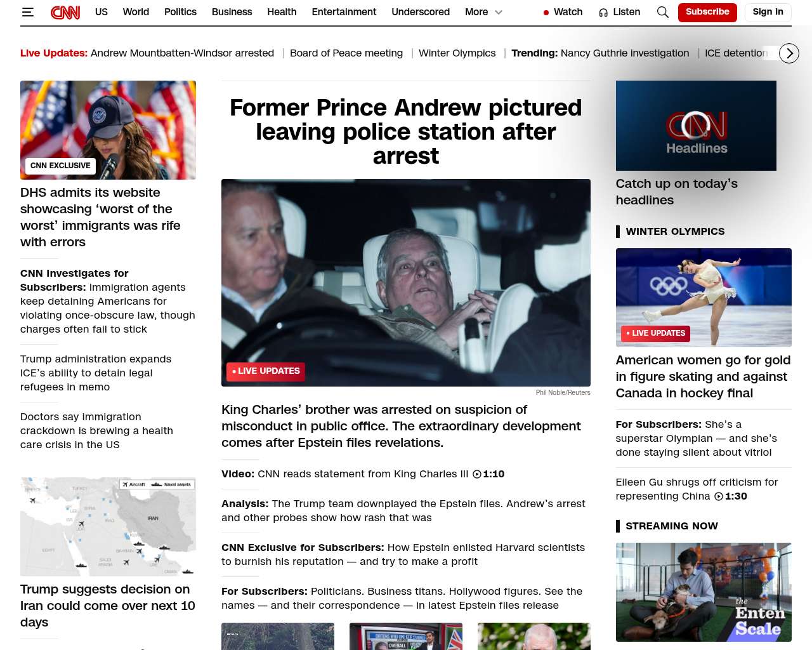The image size is (812, 650).
Task: Go to the Underscored section
Action: (x=421, y=12)
